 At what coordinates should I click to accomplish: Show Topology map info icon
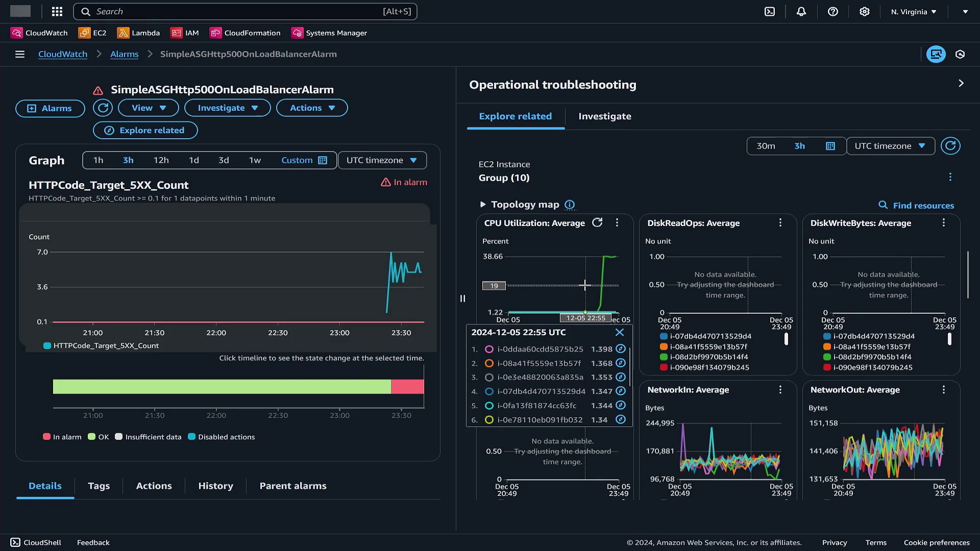point(570,205)
